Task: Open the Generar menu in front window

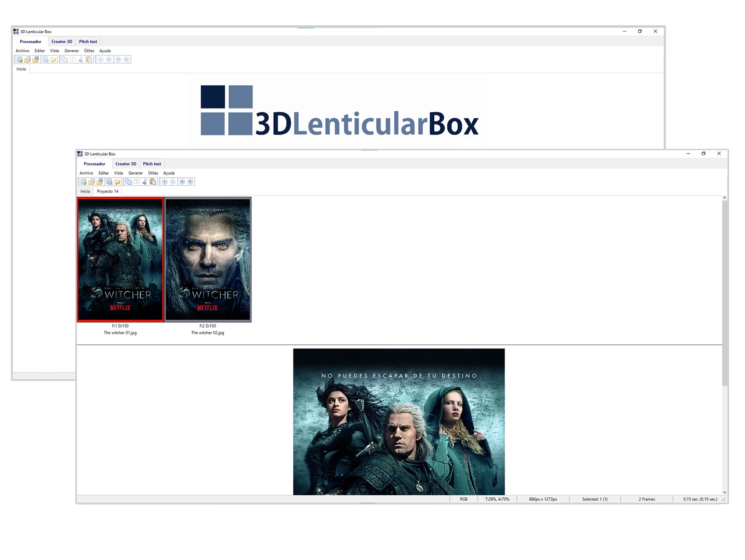Action: coord(135,173)
